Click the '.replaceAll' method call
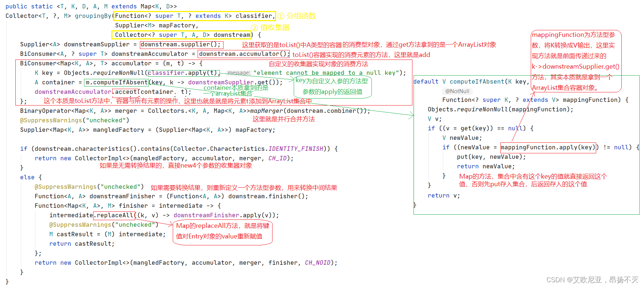 pos(114,215)
